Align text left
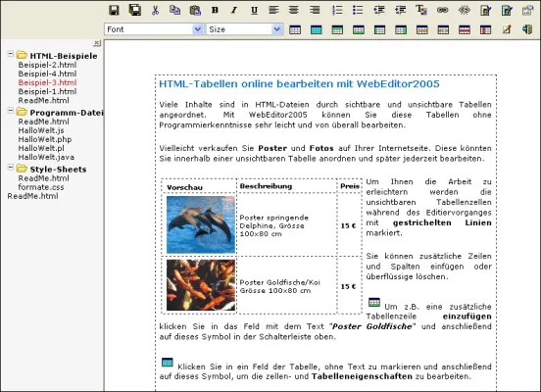The height and width of the screenshot is (392, 541). [273, 10]
